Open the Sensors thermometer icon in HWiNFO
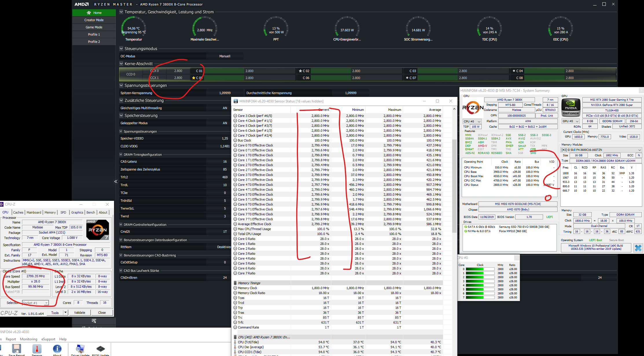 [x=37, y=349]
